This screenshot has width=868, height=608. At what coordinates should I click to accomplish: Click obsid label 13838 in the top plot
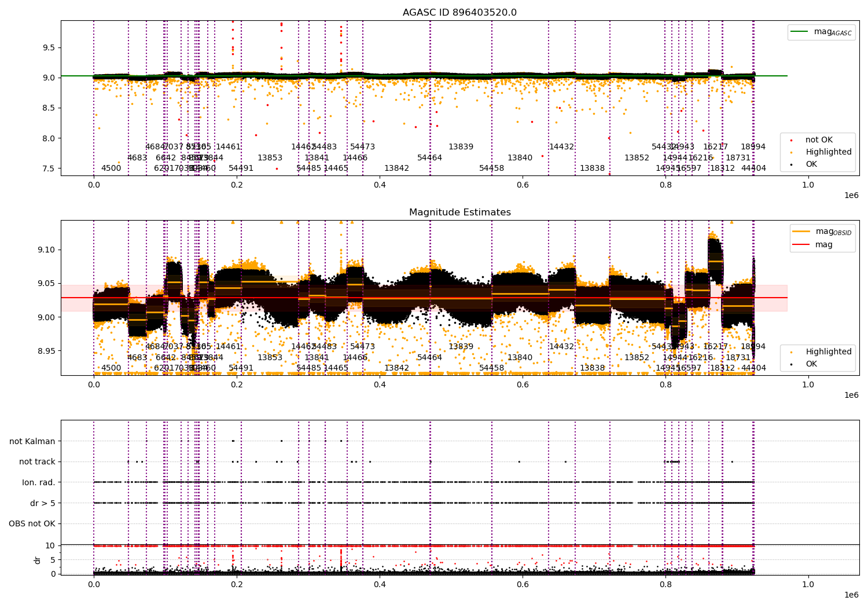pyautogui.click(x=593, y=169)
